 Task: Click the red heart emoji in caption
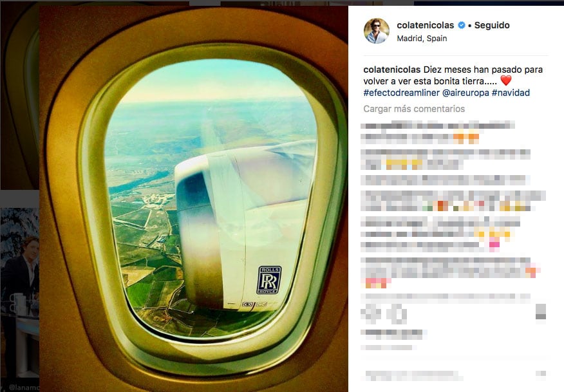[505, 80]
